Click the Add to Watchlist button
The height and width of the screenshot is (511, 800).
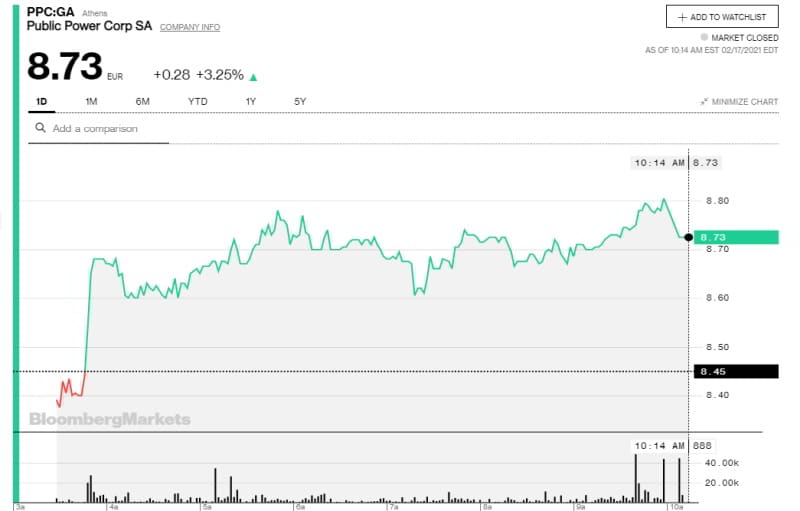coord(722,17)
